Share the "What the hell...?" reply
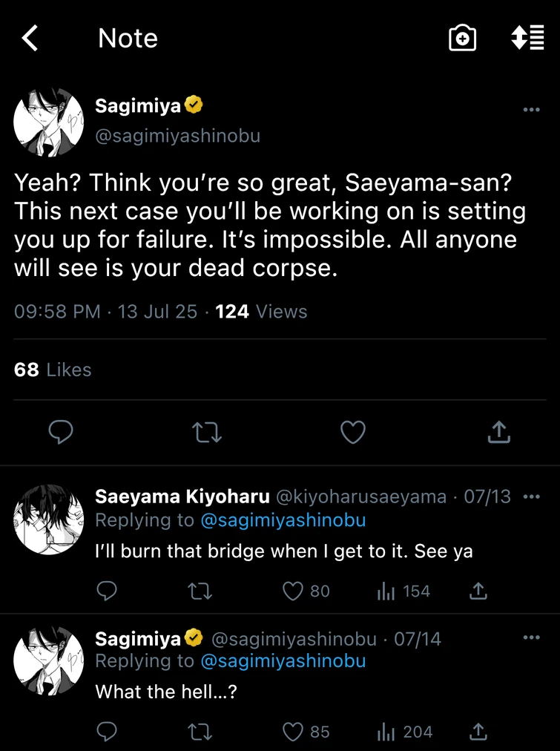The width and height of the screenshot is (560, 751). pos(479,732)
